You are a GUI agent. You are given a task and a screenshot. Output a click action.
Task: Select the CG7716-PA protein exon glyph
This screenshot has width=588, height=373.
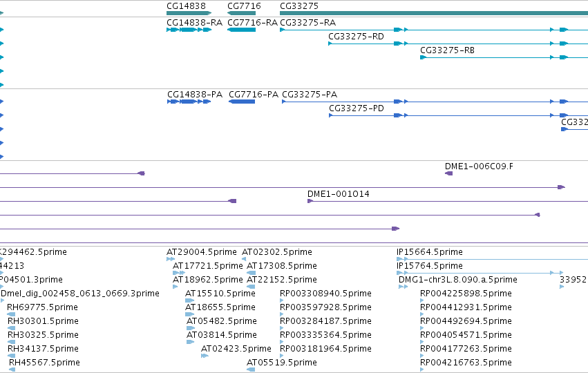pos(242,102)
